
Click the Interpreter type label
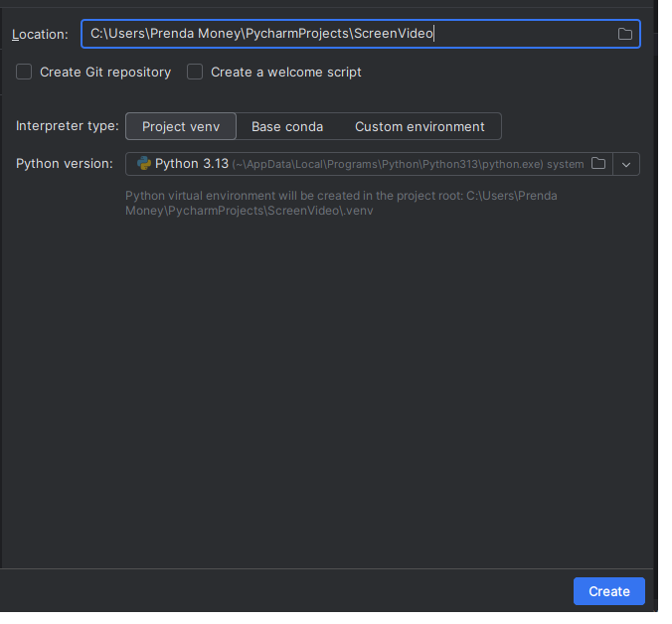click(68, 126)
